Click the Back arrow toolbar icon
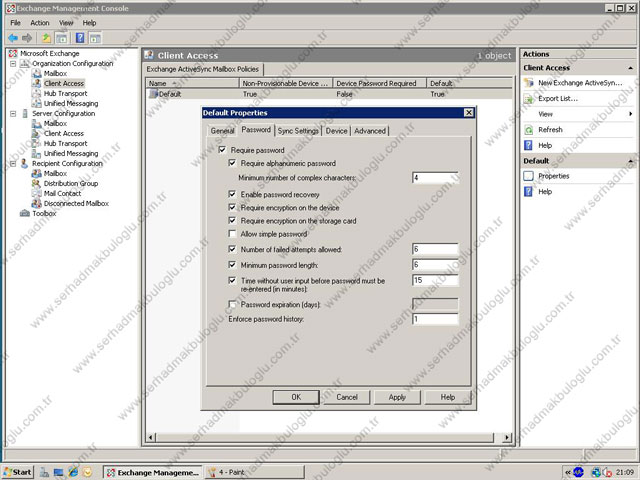The height and width of the screenshot is (480, 640). [x=13, y=38]
